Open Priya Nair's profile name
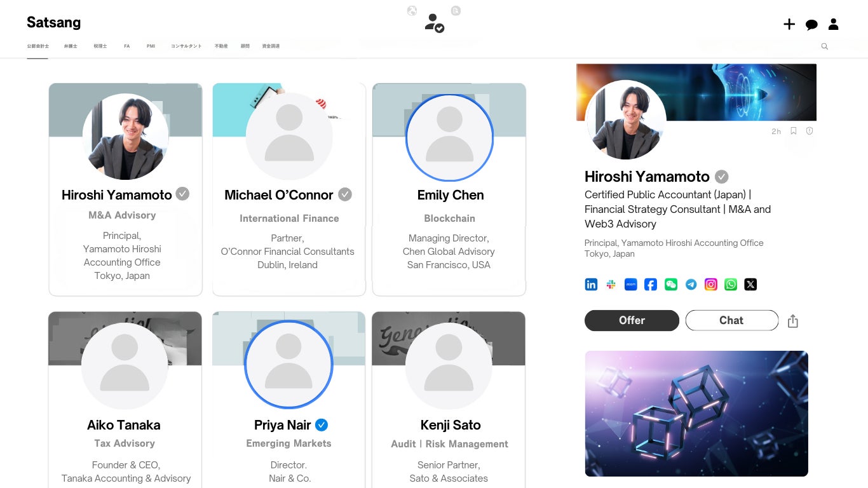This screenshot has width=868, height=488. [x=283, y=425]
